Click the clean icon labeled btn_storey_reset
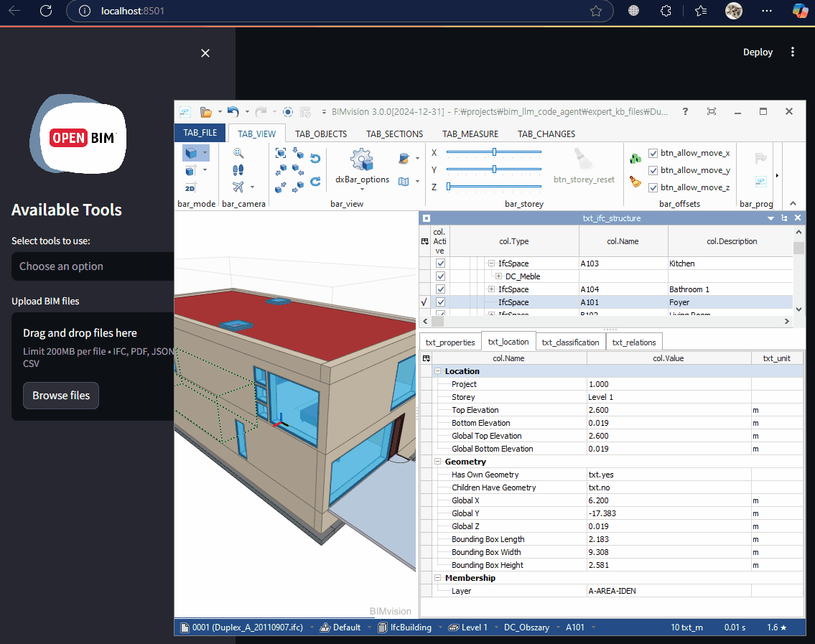This screenshot has width=815, height=644. click(x=584, y=159)
